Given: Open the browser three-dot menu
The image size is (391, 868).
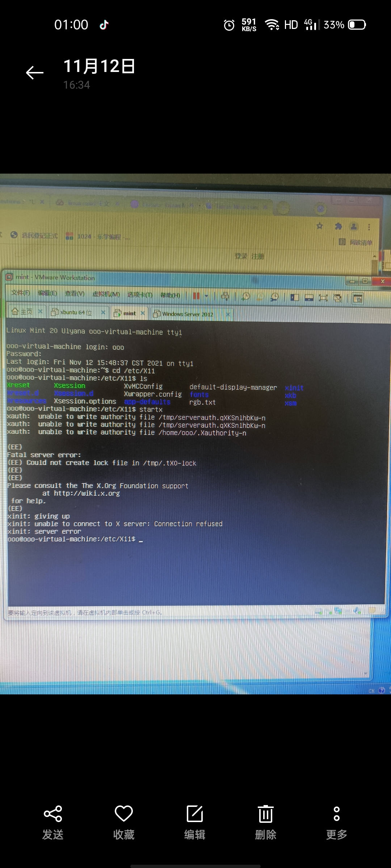Looking at the screenshot, I should click(369, 227).
